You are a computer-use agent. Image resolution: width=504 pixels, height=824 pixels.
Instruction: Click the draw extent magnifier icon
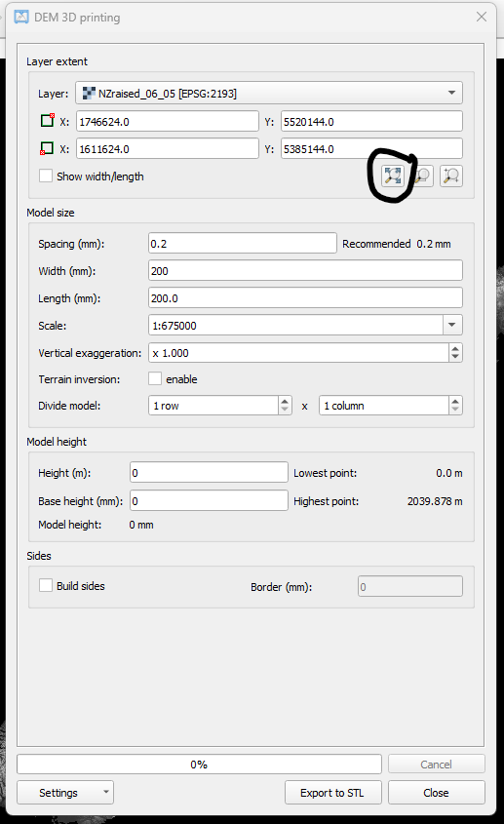click(451, 177)
